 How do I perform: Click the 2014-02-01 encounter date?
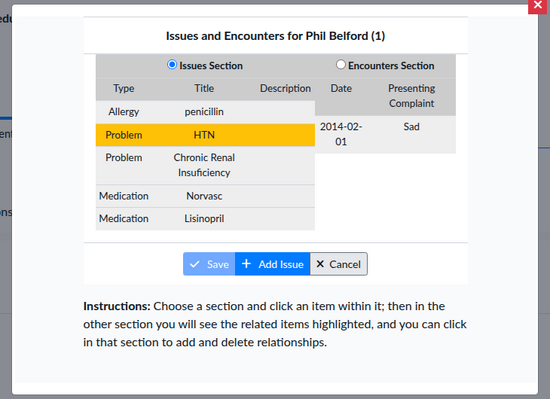click(x=341, y=134)
